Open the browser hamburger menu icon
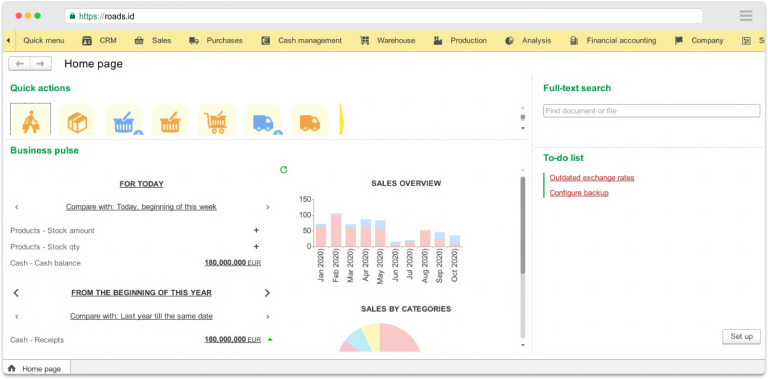768x379 pixels. point(746,16)
